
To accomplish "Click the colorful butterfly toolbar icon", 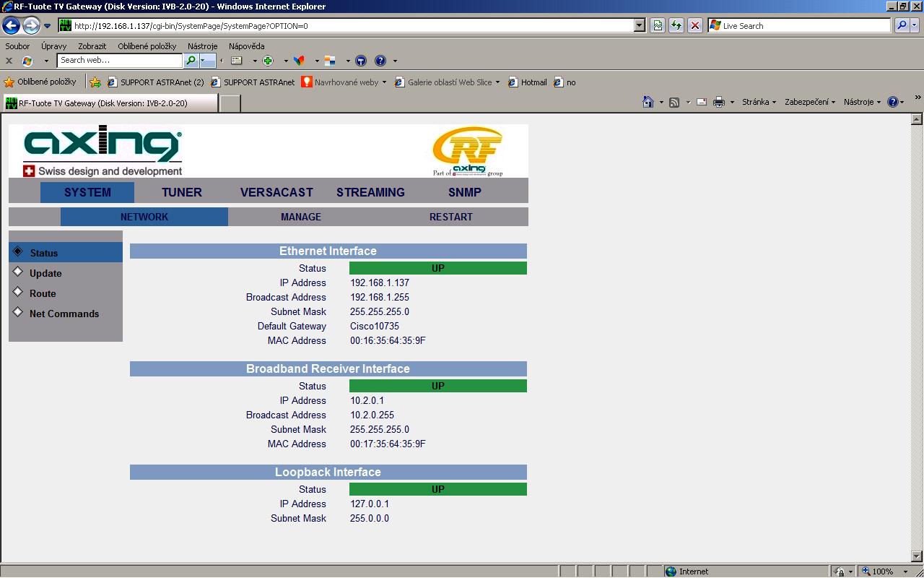I will click(299, 61).
